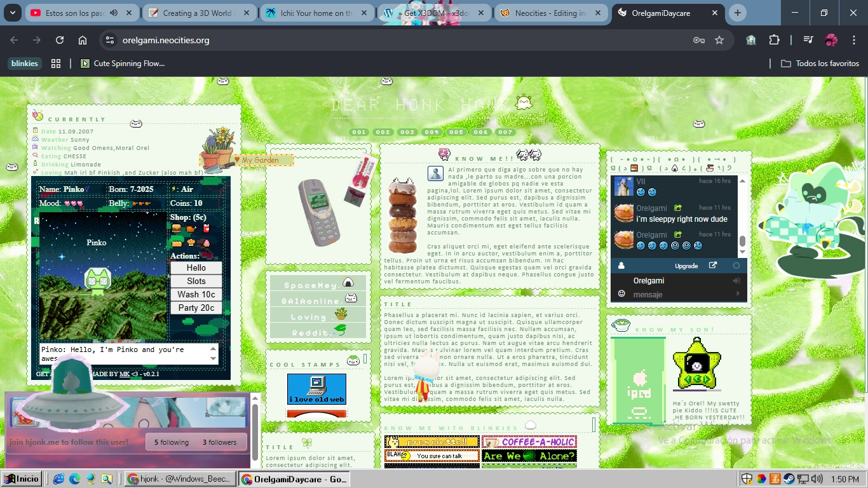
Task: Buy the burger from Pinko's shop
Action: 176,229
